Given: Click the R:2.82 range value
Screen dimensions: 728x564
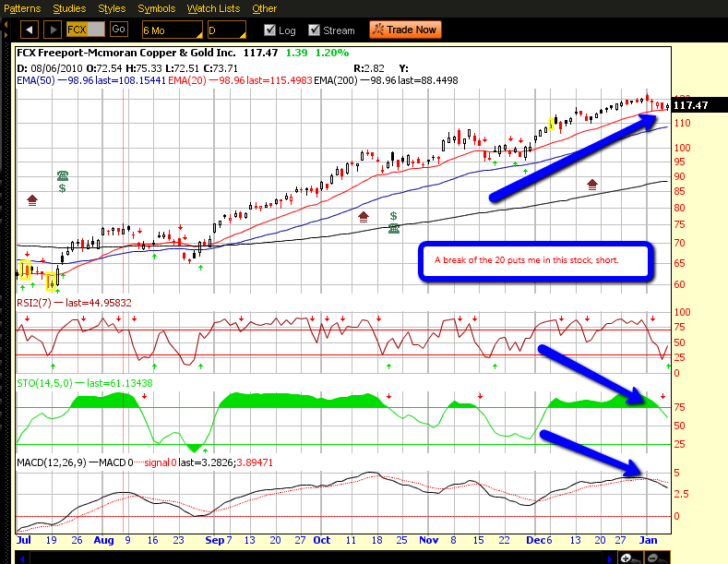Looking at the screenshot, I should click(369, 68).
